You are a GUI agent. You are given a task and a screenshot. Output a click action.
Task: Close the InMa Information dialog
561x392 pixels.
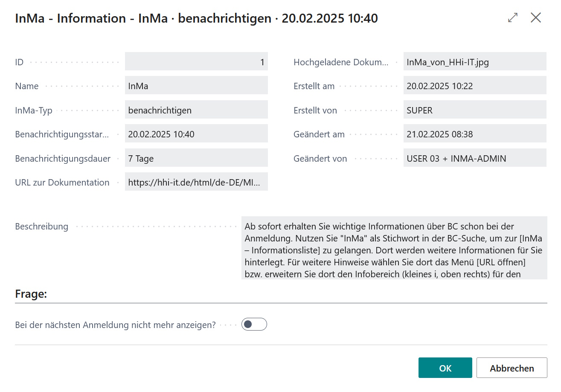pos(536,18)
